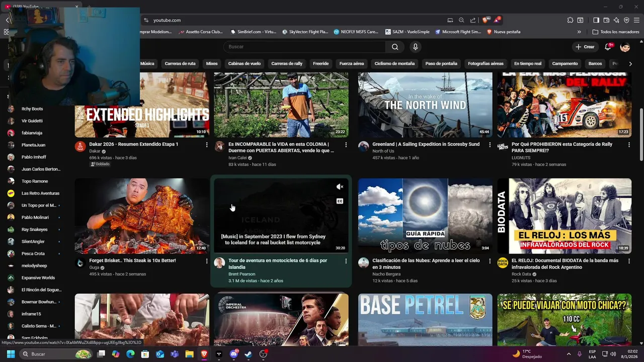The height and width of the screenshot is (362, 644).
Task: Select the Carreras de rally chip
Action: point(287,64)
